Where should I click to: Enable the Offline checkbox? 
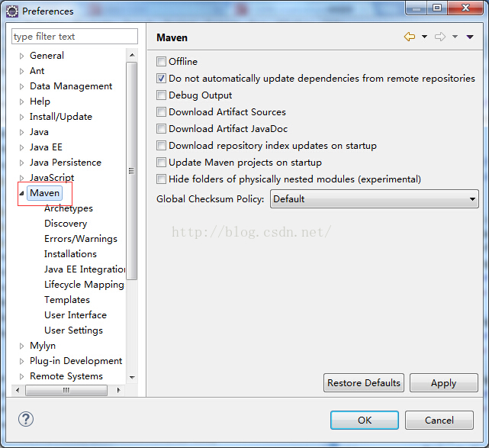[x=161, y=62]
